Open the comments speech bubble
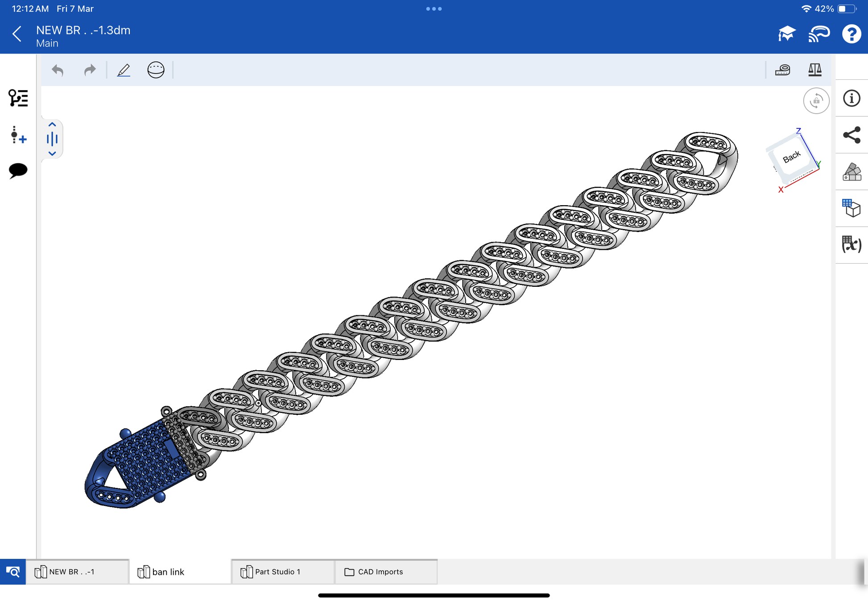This screenshot has height=603, width=868. click(18, 170)
